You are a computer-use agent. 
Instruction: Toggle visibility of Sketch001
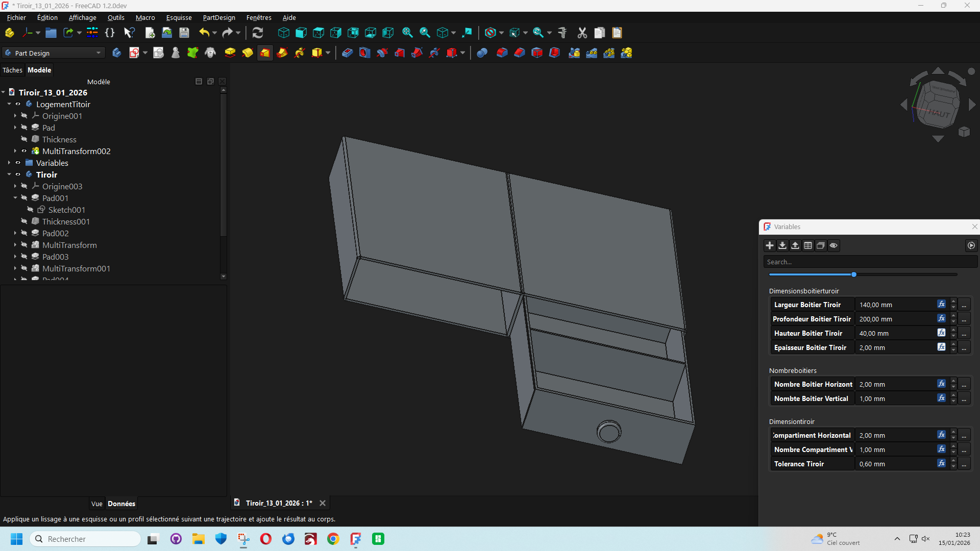30,210
